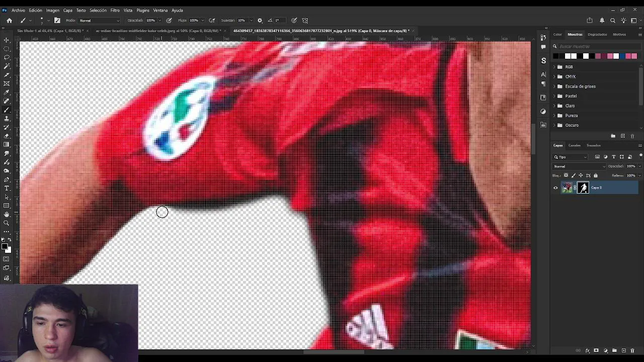
Task: Create a new swatch in Muestras panel
Action: (x=623, y=136)
